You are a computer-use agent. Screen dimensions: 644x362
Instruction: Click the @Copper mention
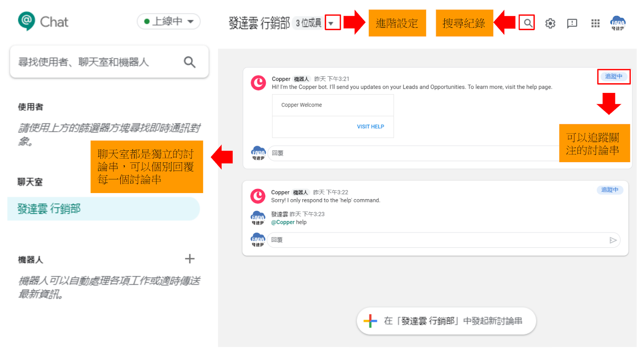(283, 222)
